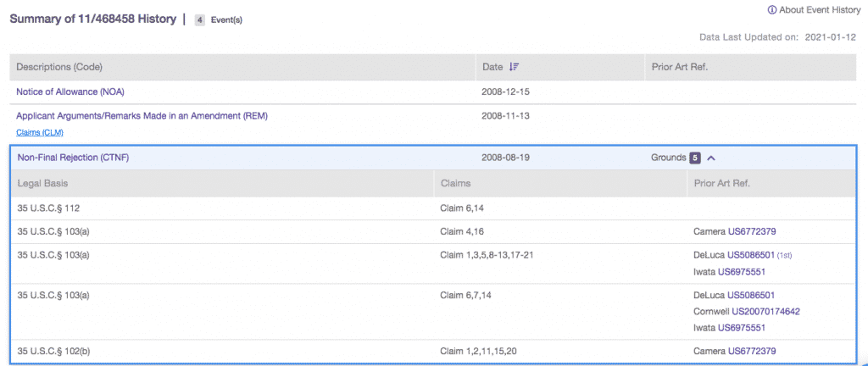Image resolution: width=868 pixels, height=366 pixels.
Task: Open the Claims (CLM) link
Action: (39, 132)
